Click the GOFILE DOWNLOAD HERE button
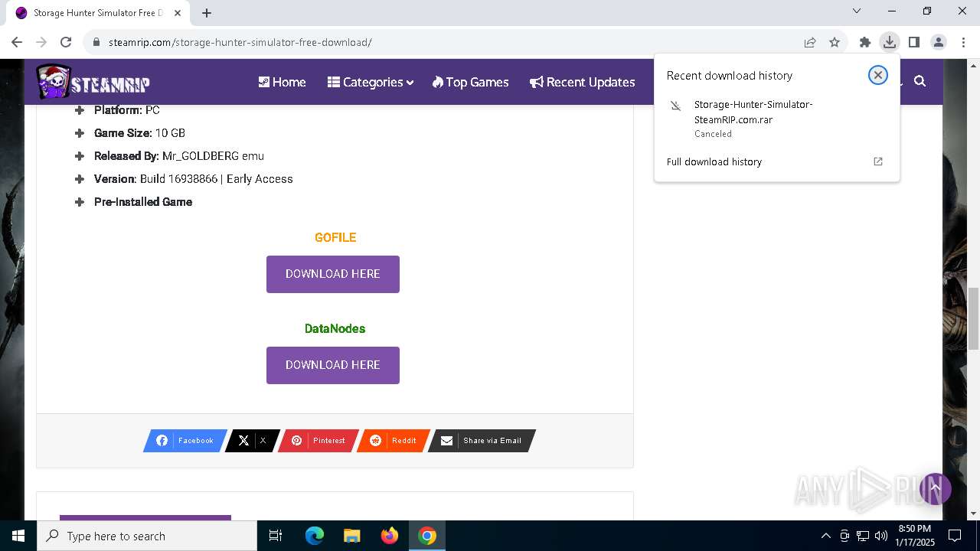The width and height of the screenshot is (980, 551). (x=333, y=274)
